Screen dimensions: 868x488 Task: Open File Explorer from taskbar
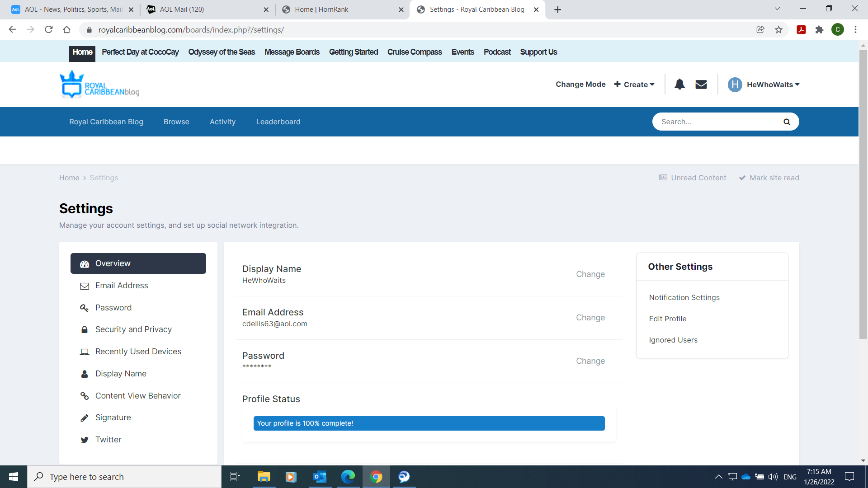pos(264,477)
